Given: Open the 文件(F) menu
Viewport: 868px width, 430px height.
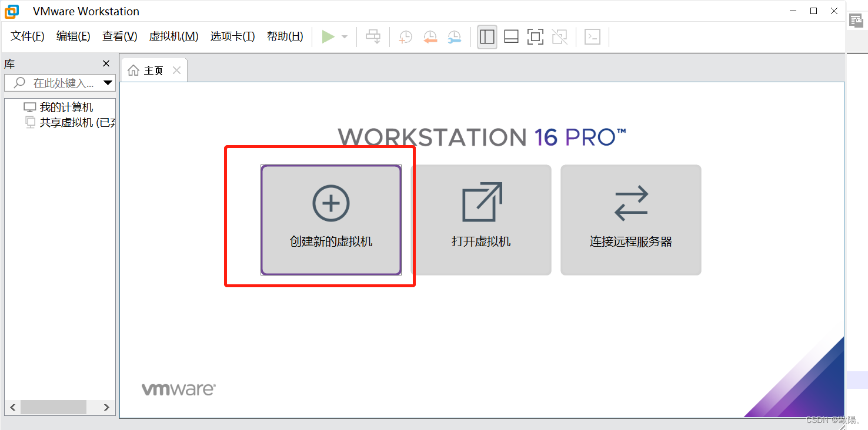Looking at the screenshot, I should tap(28, 36).
